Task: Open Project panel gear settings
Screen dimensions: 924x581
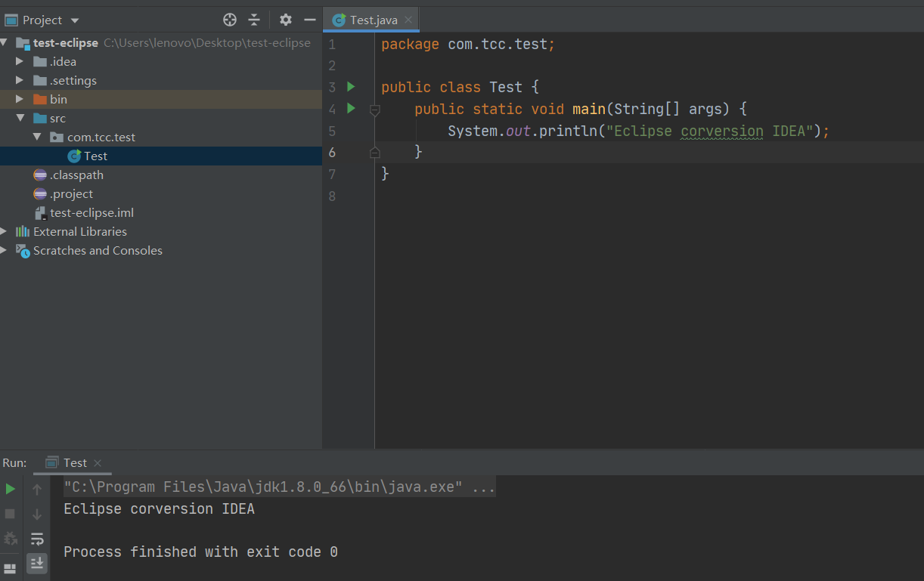Action: [285, 20]
